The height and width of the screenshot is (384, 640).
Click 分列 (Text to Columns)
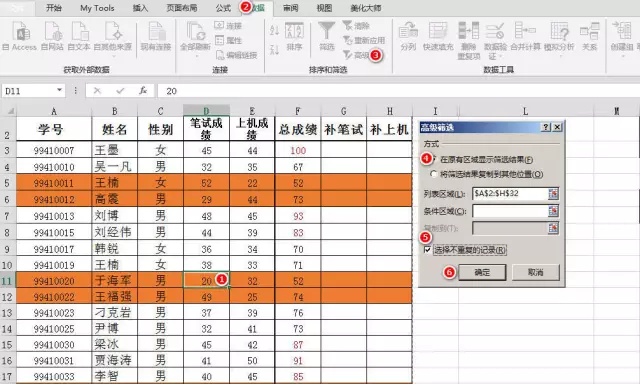click(408, 36)
